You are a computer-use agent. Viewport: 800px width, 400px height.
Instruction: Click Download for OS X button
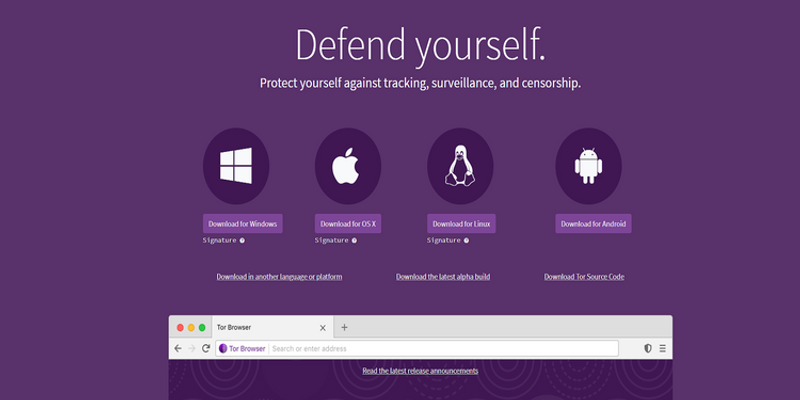click(x=348, y=223)
